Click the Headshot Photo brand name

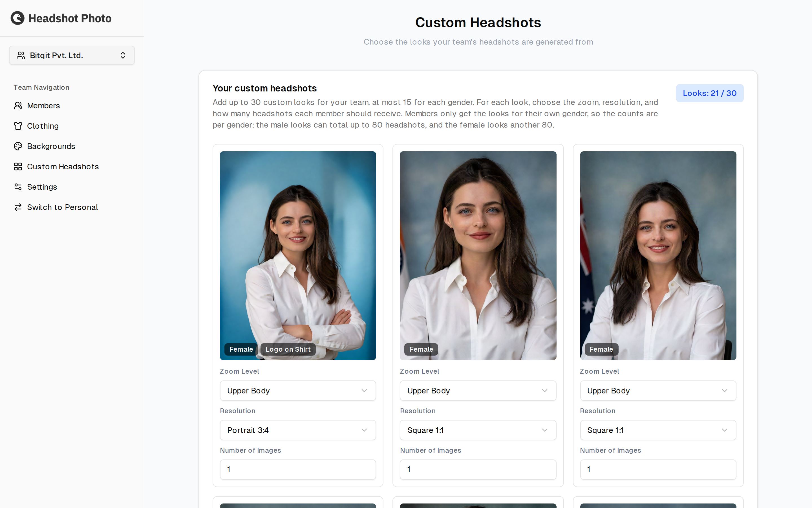70,18
